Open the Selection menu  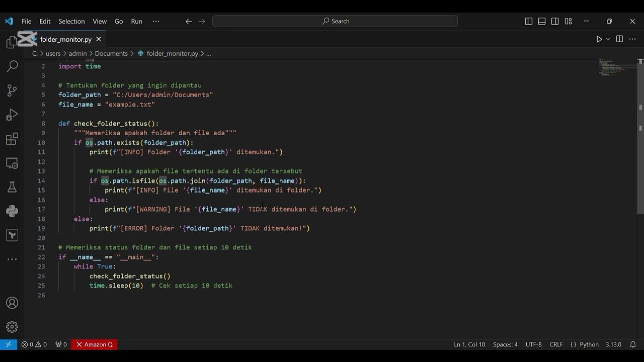71,21
